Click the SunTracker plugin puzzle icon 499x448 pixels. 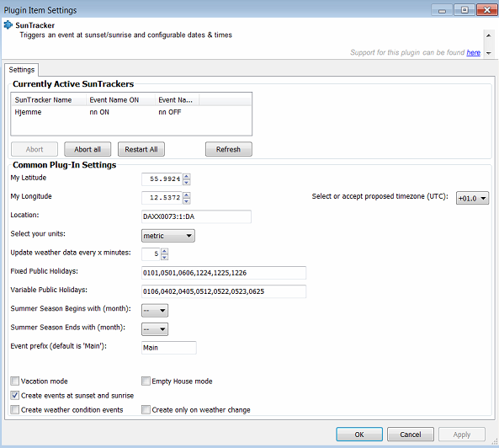(x=8, y=24)
